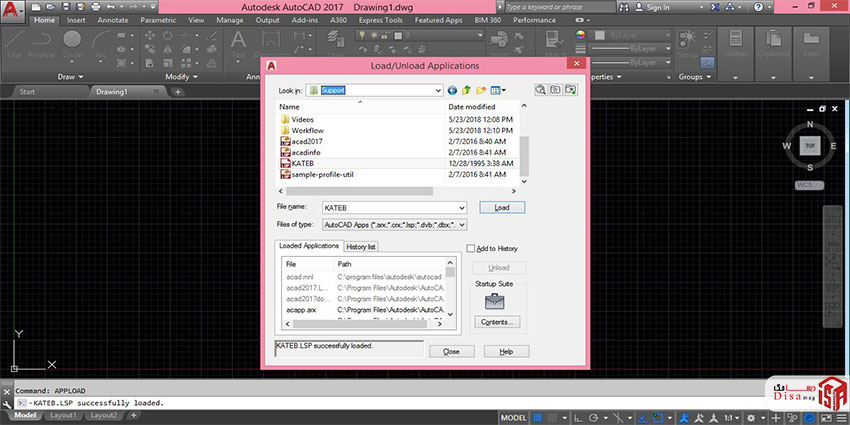Open the Views menu icon
This screenshot has width=850, height=425.
[497, 90]
